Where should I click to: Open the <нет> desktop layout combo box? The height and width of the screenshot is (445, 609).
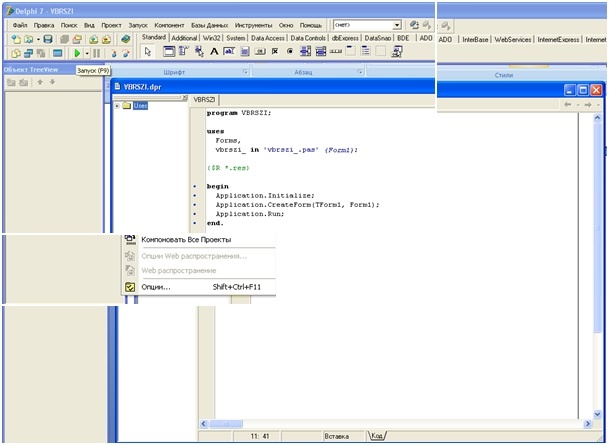click(367, 25)
